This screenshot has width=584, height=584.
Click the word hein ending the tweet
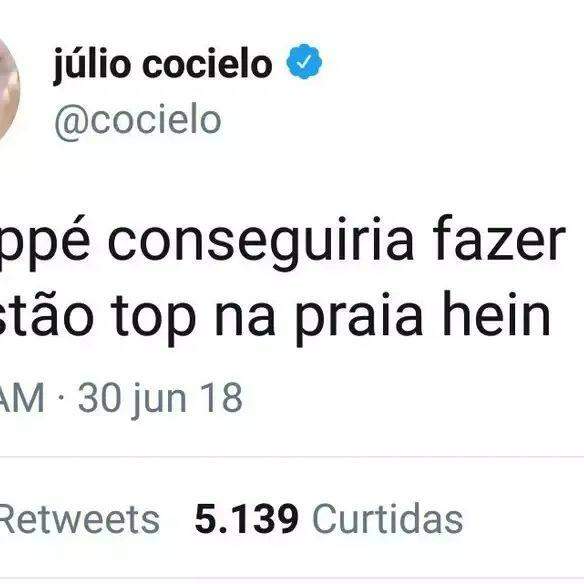point(496,312)
